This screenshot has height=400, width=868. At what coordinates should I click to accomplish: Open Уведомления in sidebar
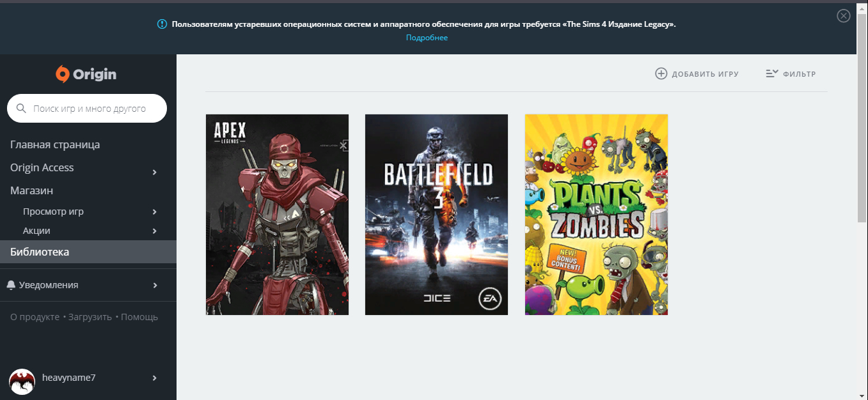coord(49,285)
